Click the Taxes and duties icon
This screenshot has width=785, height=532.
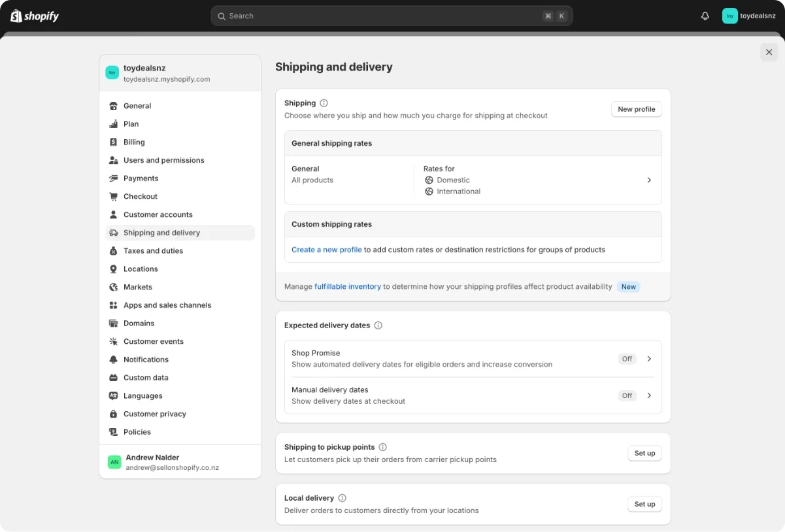113,251
